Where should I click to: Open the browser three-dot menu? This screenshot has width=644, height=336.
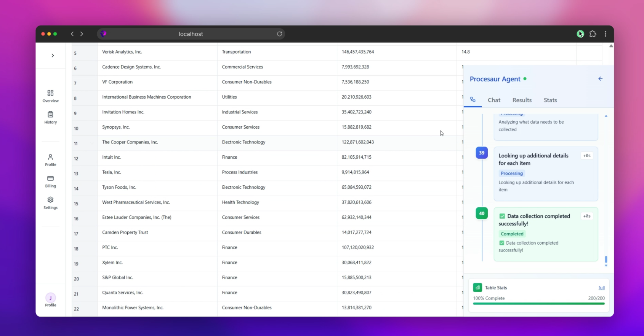click(606, 34)
